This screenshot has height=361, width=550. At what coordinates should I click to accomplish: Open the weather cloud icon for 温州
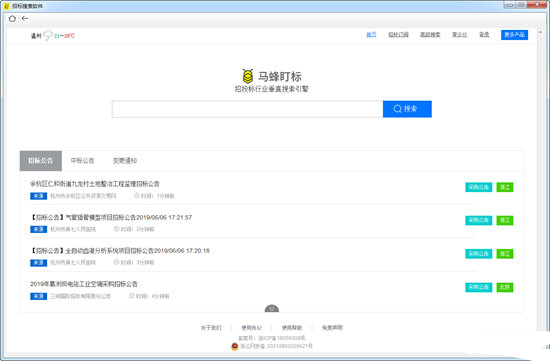pos(47,35)
